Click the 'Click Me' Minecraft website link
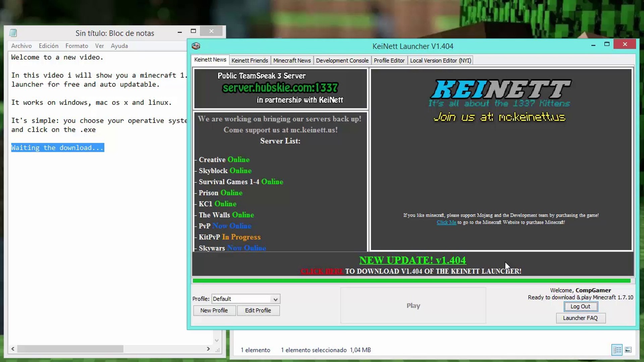Viewport: 644px width, 362px height. coord(446,222)
